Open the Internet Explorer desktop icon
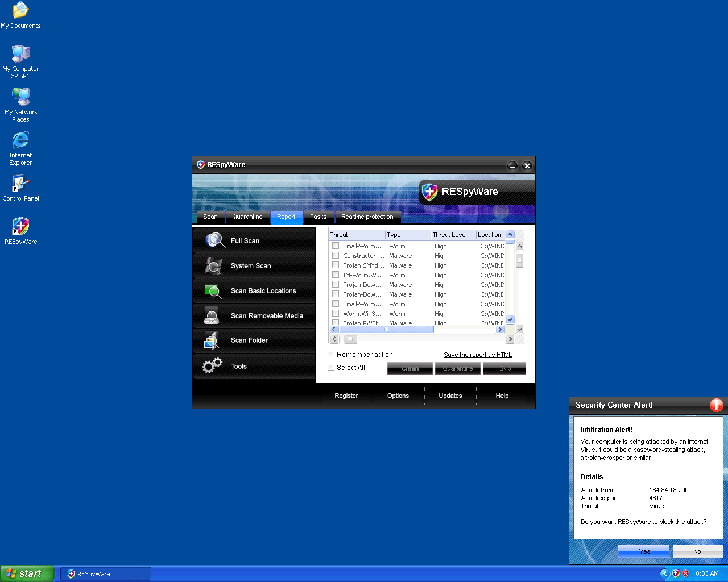Screen dimensions: 728x582 coord(20,140)
